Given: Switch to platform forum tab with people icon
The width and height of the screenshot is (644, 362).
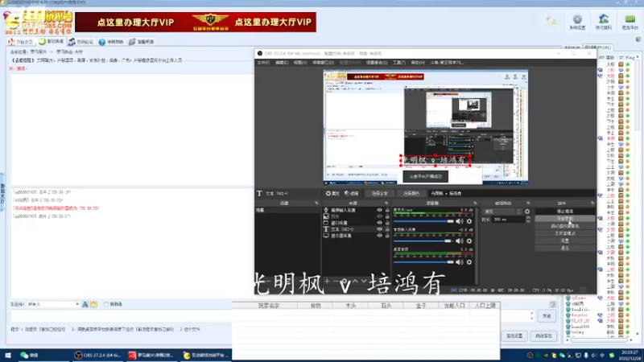Looking at the screenshot, I should pyautogui.click(x=80, y=42).
